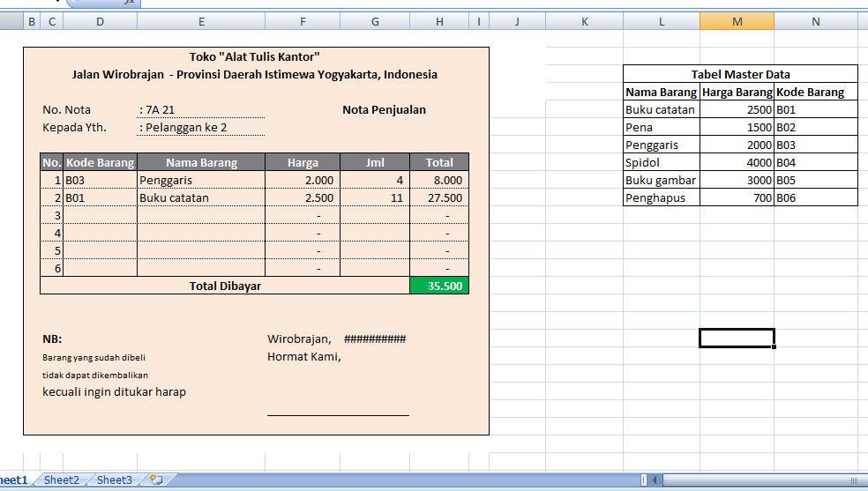Click the 'Jml' column header cell
Image resolution: width=868 pixels, height=491 pixels.
tap(375, 162)
